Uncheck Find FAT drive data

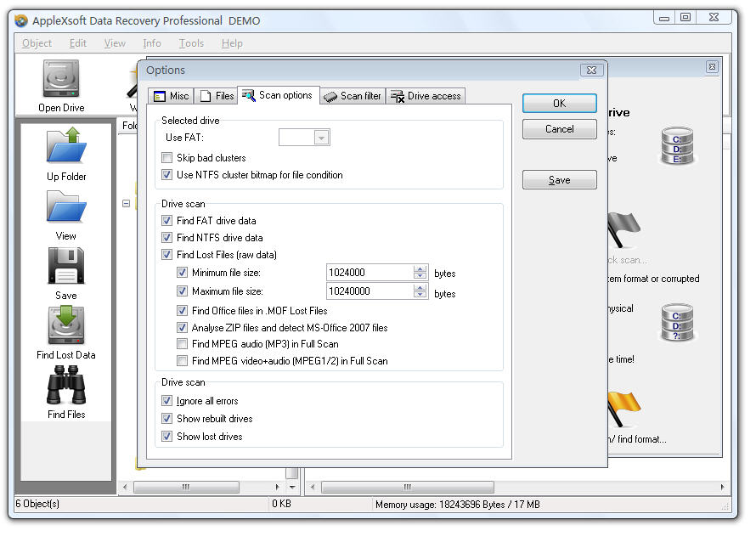pyautogui.click(x=166, y=220)
